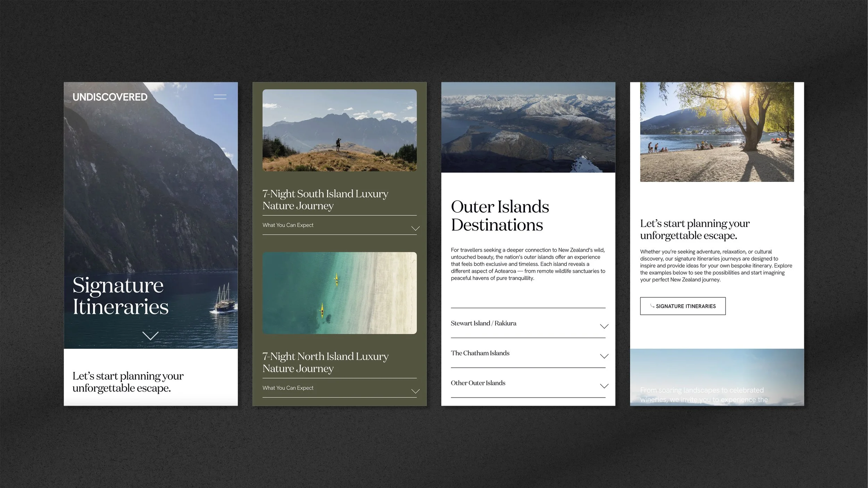Open the hamburger navigation menu

[x=220, y=97]
